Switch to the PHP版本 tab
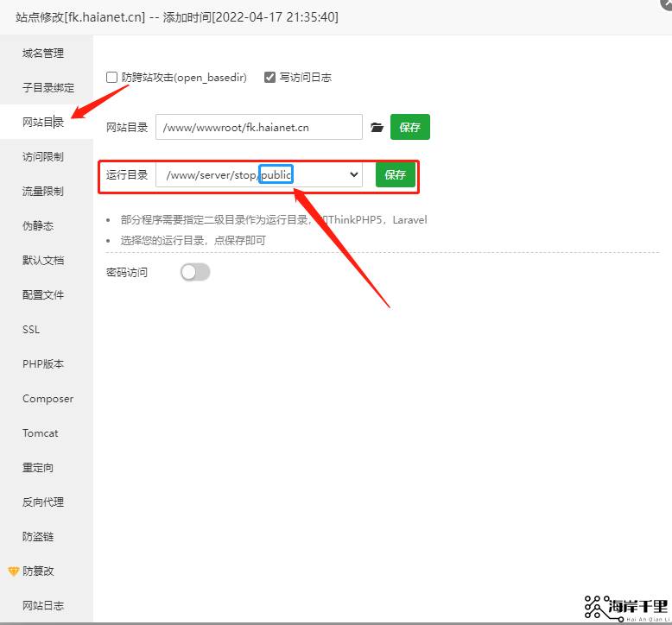The width and height of the screenshot is (672, 625). (43, 364)
